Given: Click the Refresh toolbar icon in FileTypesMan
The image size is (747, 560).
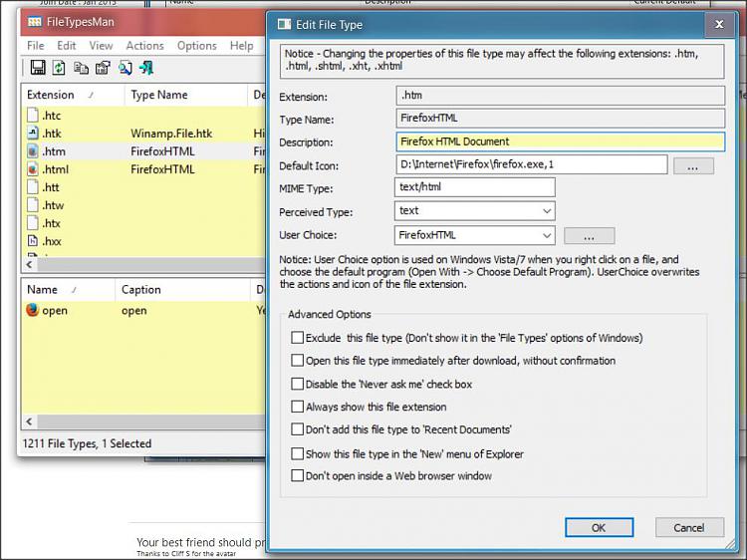Looking at the screenshot, I should pos(59,68).
